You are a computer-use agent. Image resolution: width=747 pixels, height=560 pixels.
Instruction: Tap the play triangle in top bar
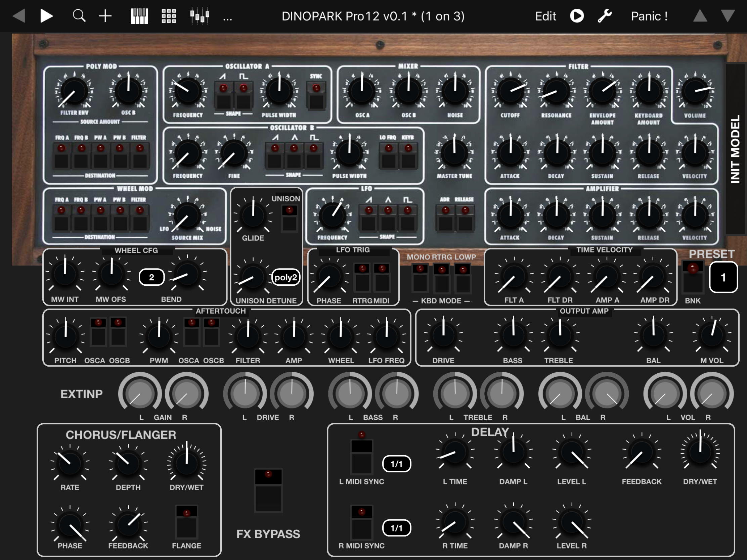tap(46, 16)
